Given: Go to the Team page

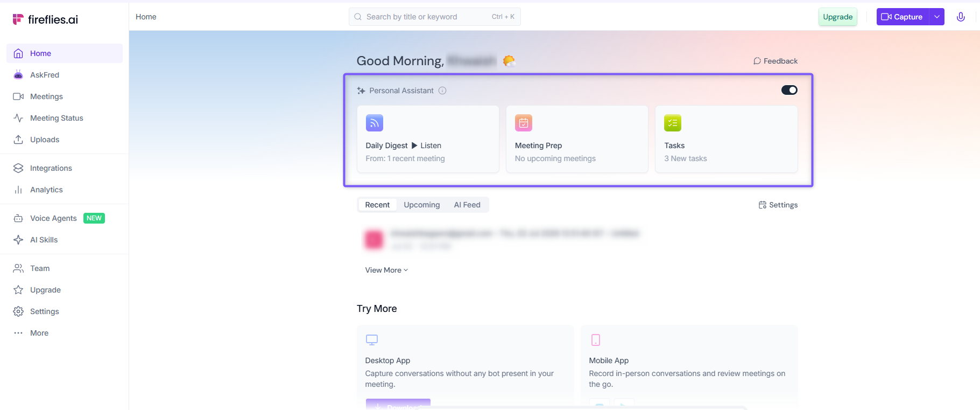Looking at the screenshot, I should tap(65, 268).
